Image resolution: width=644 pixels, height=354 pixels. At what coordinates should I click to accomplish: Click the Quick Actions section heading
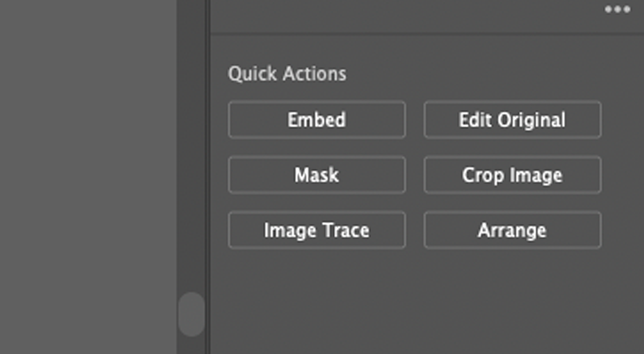tap(288, 74)
